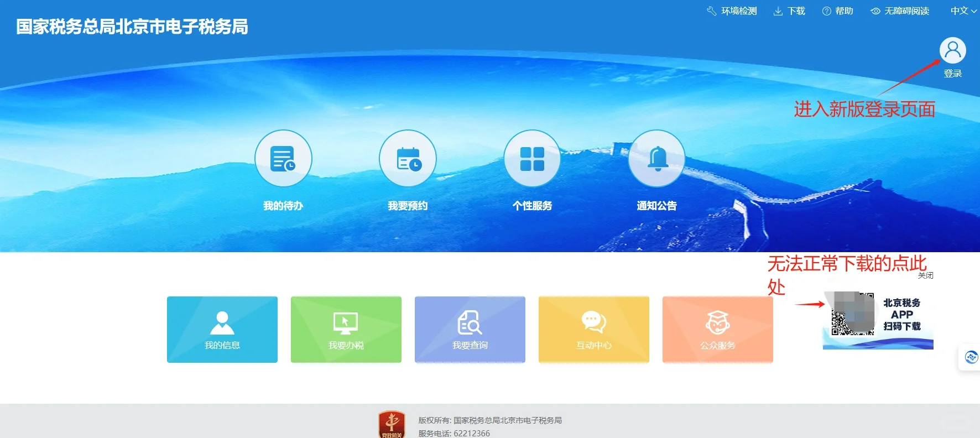Open the 公众服务 tile

[718, 330]
